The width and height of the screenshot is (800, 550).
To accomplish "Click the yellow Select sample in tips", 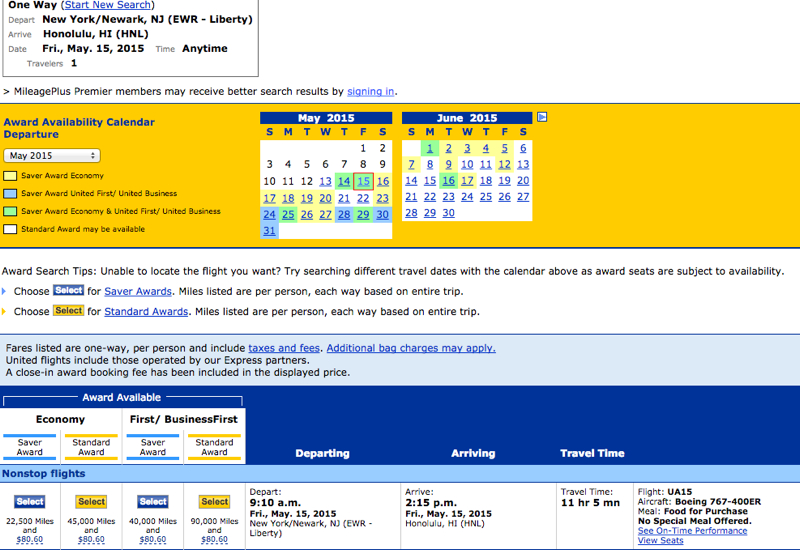I will [x=68, y=311].
